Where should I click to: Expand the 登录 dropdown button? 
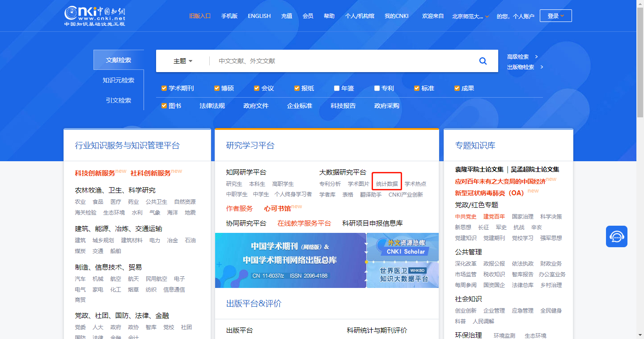click(556, 16)
